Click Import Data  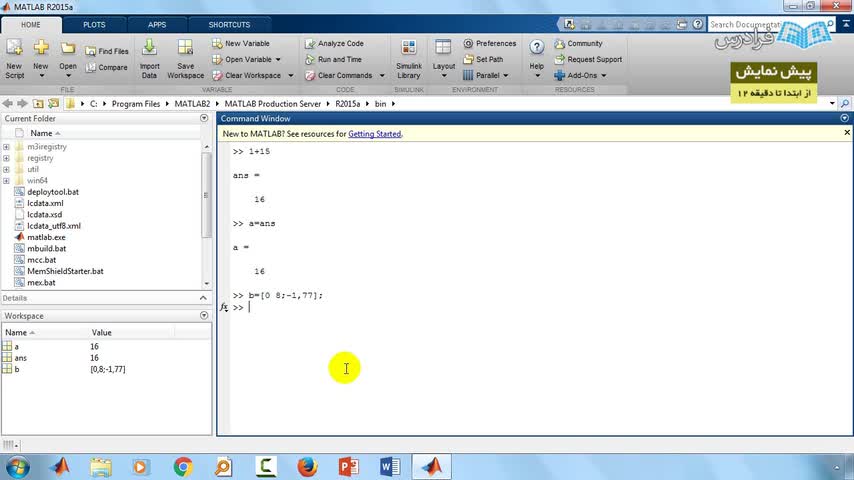[149, 58]
